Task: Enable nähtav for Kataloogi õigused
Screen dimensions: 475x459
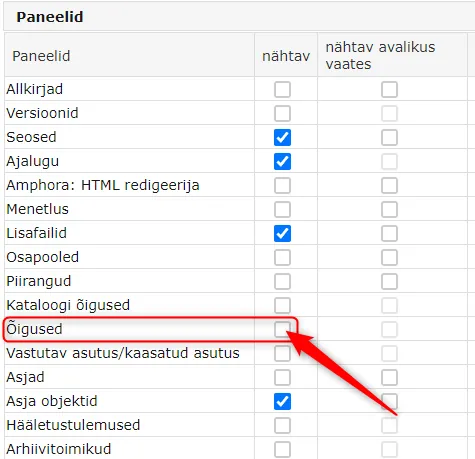Action: [282, 305]
